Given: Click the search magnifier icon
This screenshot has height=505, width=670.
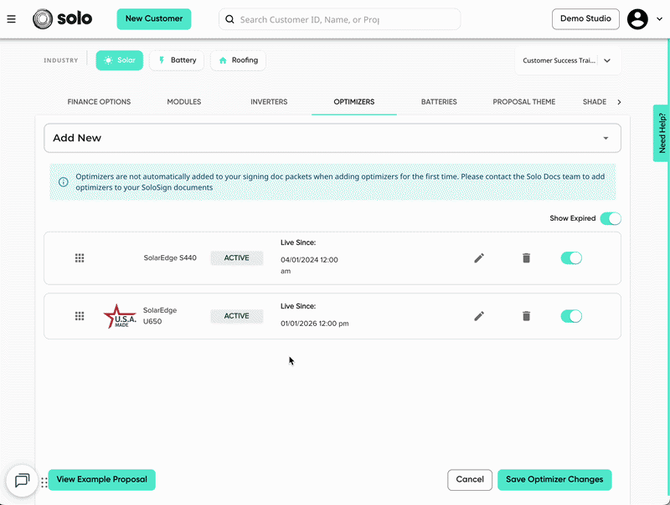Looking at the screenshot, I should pyautogui.click(x=230, y=19).
